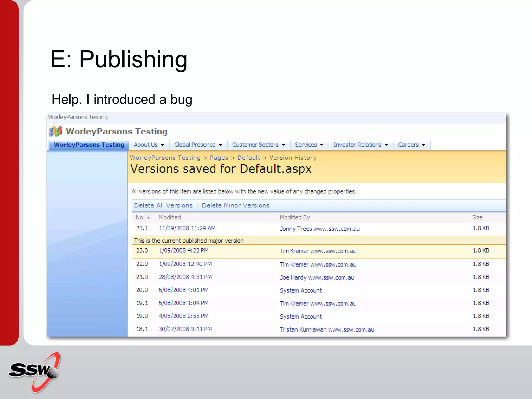Open the Investor Relations menu item

tap(357, 145)
